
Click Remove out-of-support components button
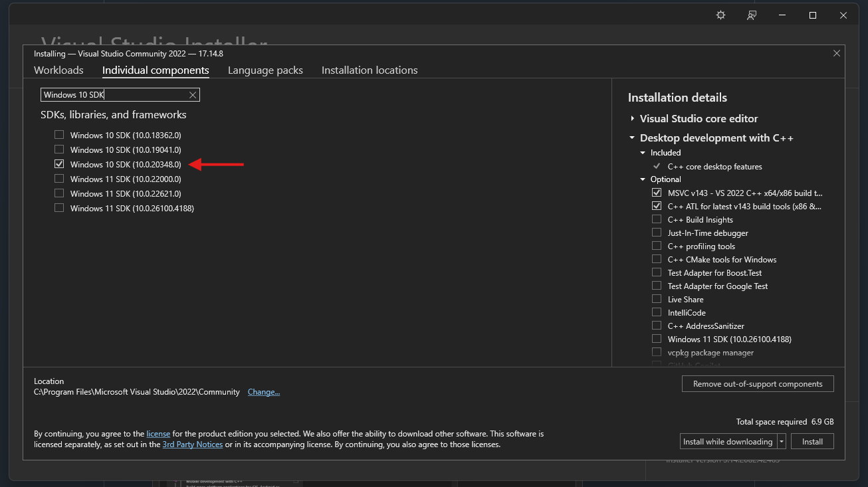[758, 384]
